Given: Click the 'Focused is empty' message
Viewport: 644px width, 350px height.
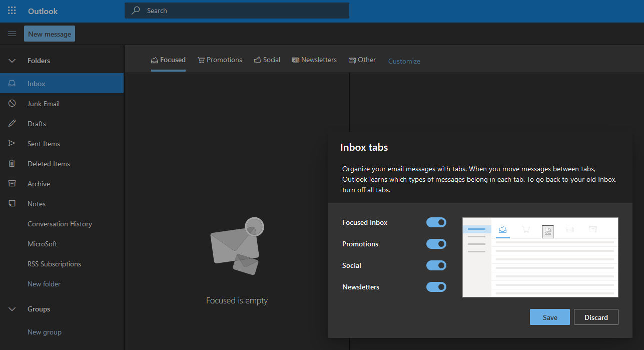Looking at the screenshot, I should (237, 300).
